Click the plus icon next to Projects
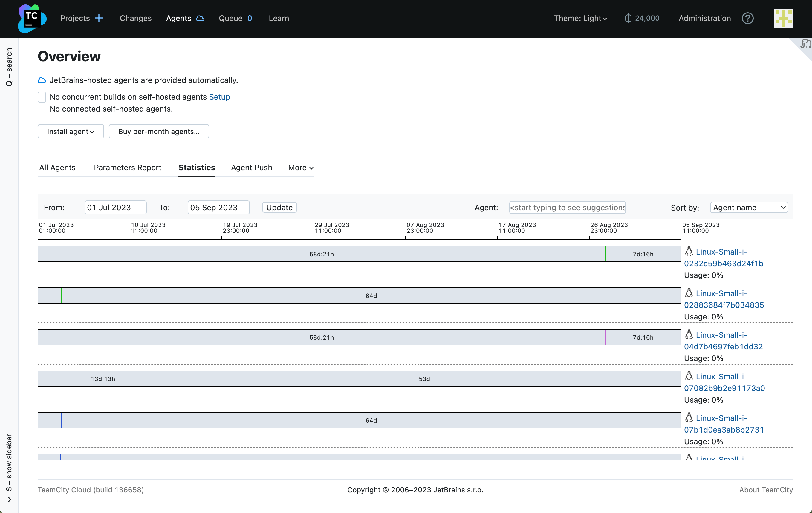 tap(99, 18)
